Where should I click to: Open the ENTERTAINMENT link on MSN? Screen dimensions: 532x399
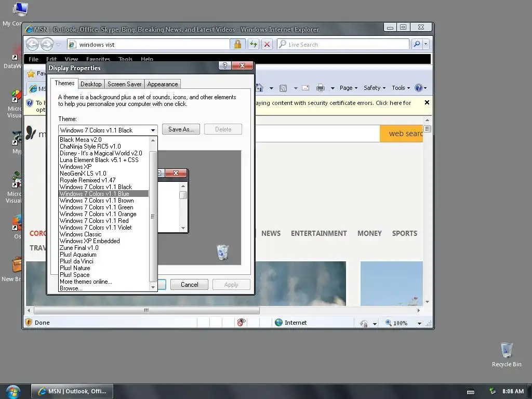318,233
